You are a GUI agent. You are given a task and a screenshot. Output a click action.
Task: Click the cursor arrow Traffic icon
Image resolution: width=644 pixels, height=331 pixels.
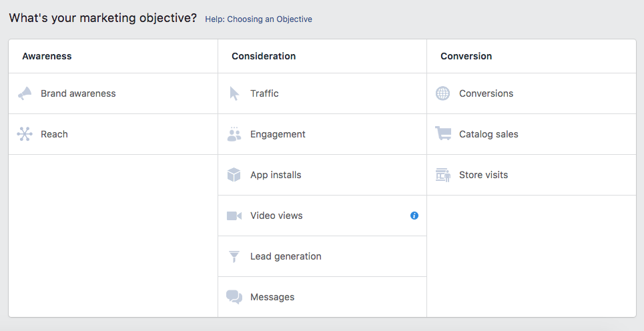pyautogui.click(x=234, y=93)
